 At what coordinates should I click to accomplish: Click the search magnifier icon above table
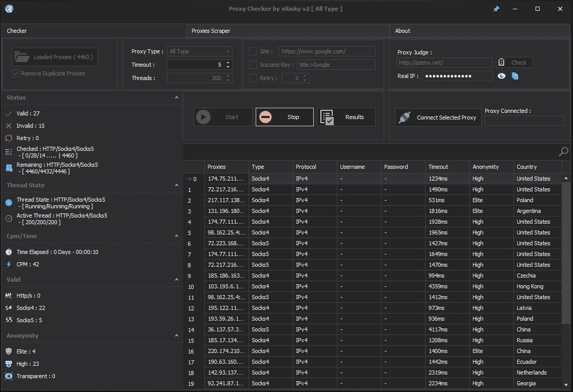pyautogui.click(x=563, y=151)
